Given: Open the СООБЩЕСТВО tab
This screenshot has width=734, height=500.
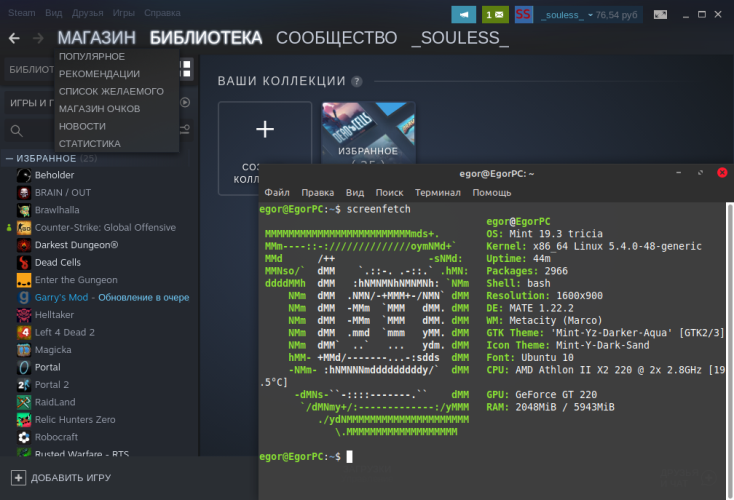Looking at the screenshot, I should [x=337, y=38].
